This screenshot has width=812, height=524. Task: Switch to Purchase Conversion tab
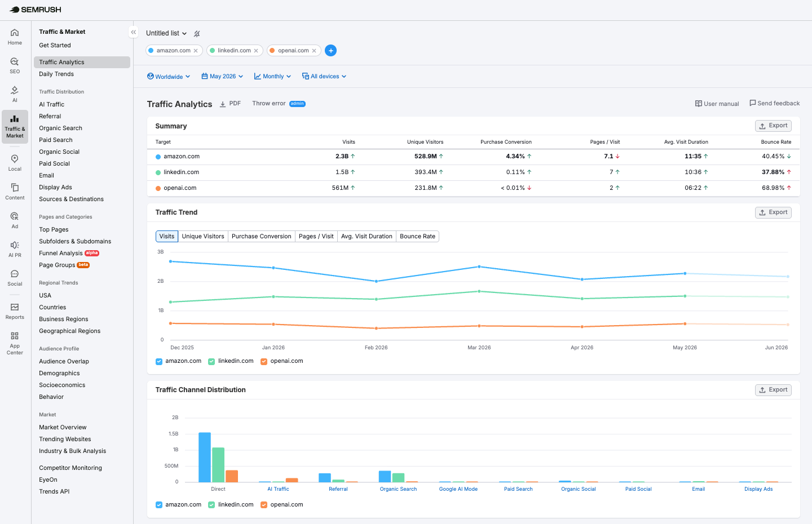tap(262, 237)
